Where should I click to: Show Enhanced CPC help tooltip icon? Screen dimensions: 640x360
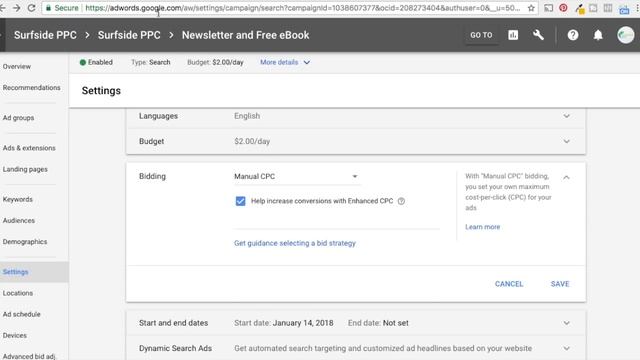[401, 201]
